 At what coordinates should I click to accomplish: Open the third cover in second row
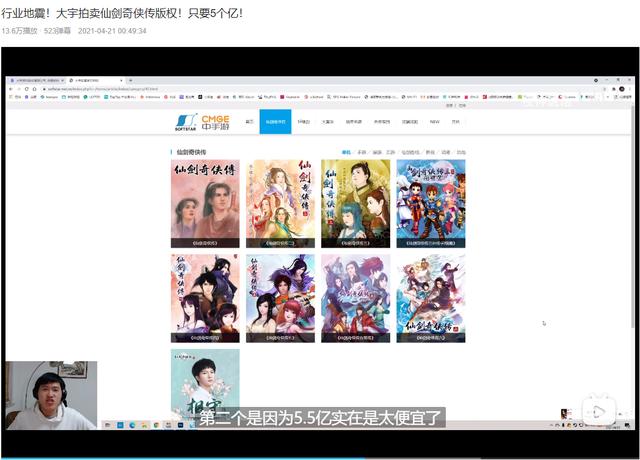coord(356,298)
